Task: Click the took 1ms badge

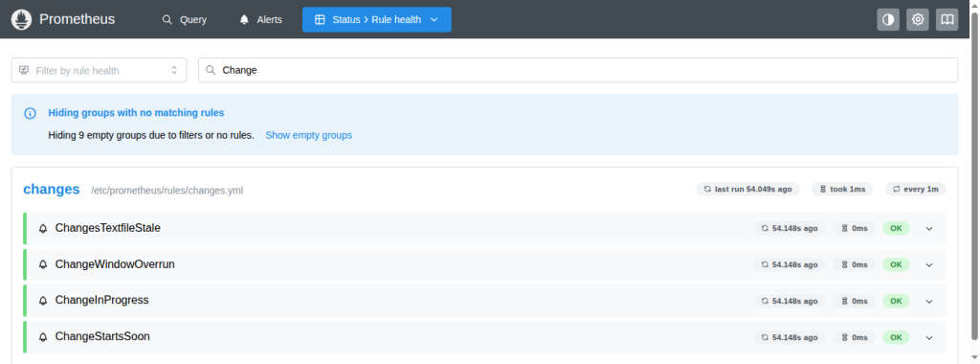Action: [x=842, y=189]
